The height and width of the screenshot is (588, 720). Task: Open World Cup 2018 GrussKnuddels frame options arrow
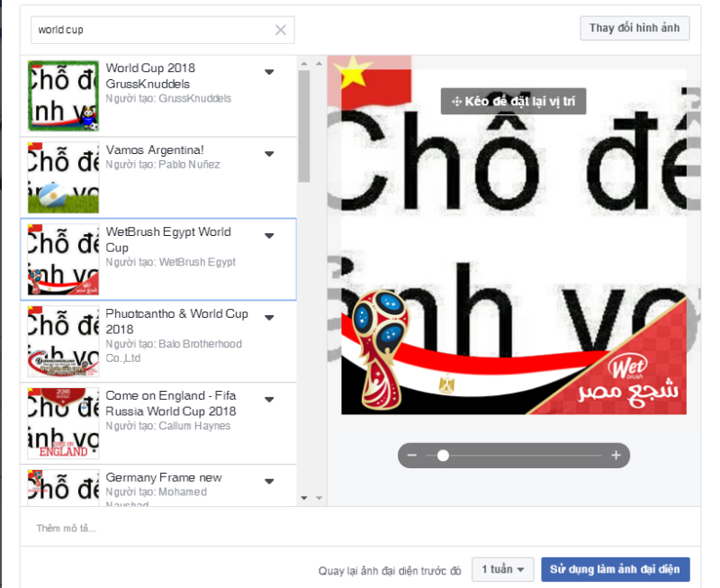pos(269,72)
